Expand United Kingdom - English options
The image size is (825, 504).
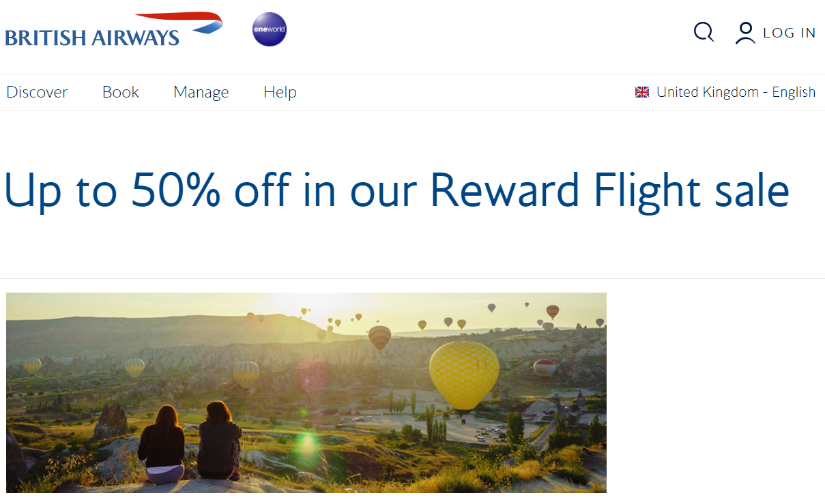pos(735,91)
